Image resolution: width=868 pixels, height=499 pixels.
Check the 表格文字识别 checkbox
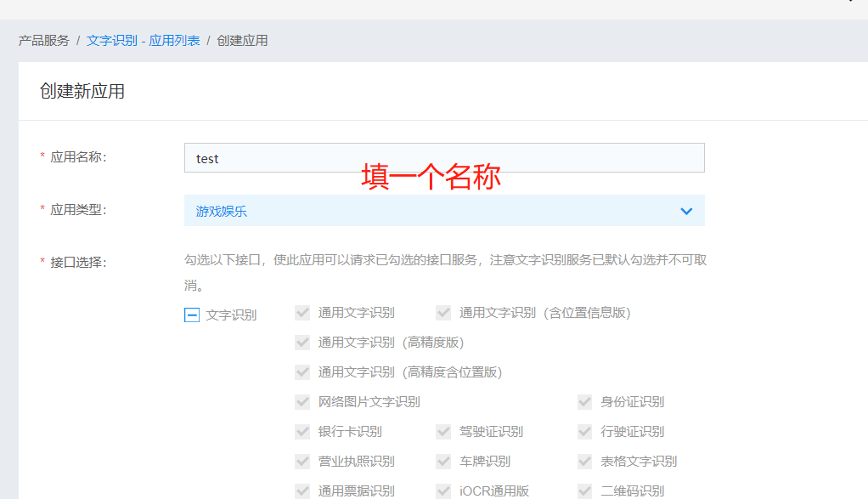(583, 461)
